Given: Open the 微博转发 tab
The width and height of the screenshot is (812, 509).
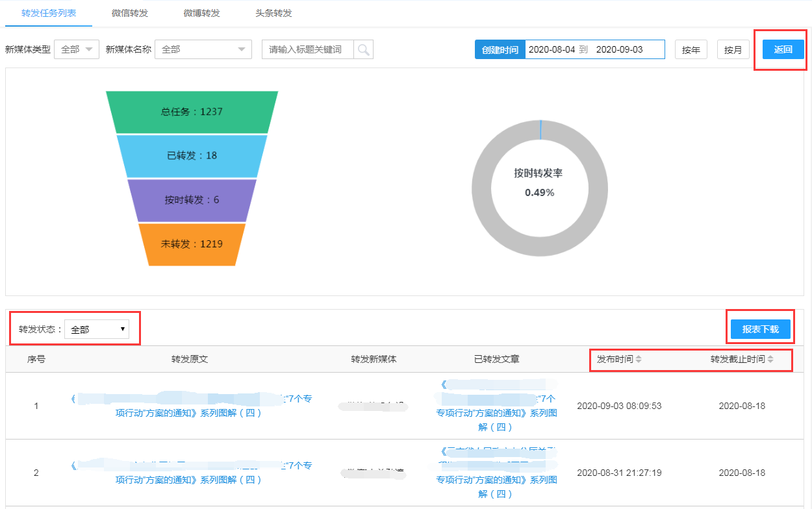Looking at the screenshot, I should click(202, 13).
